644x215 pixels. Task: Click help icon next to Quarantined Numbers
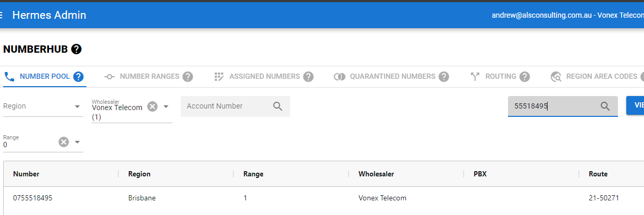(444, 77)
